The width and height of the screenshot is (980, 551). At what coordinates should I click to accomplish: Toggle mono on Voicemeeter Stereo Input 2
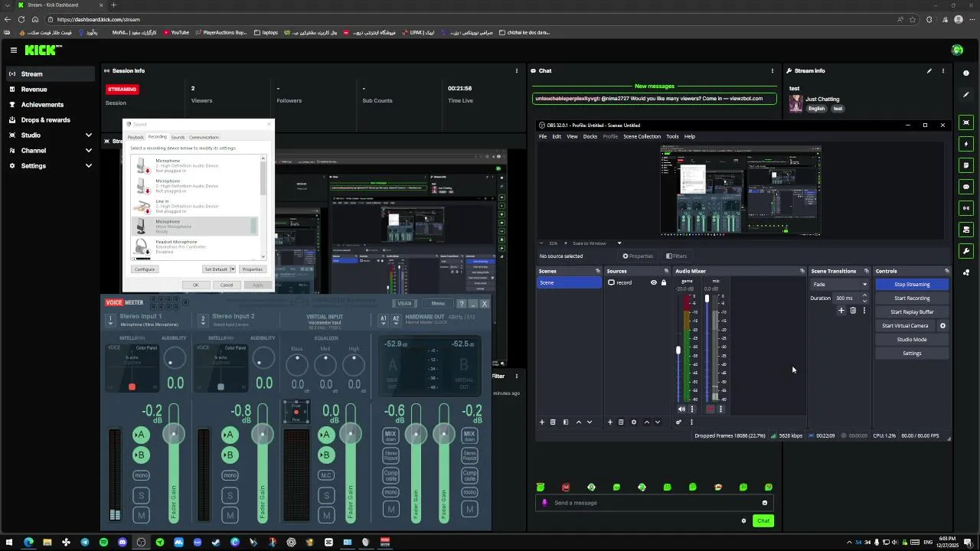click(x=230, y=475)
